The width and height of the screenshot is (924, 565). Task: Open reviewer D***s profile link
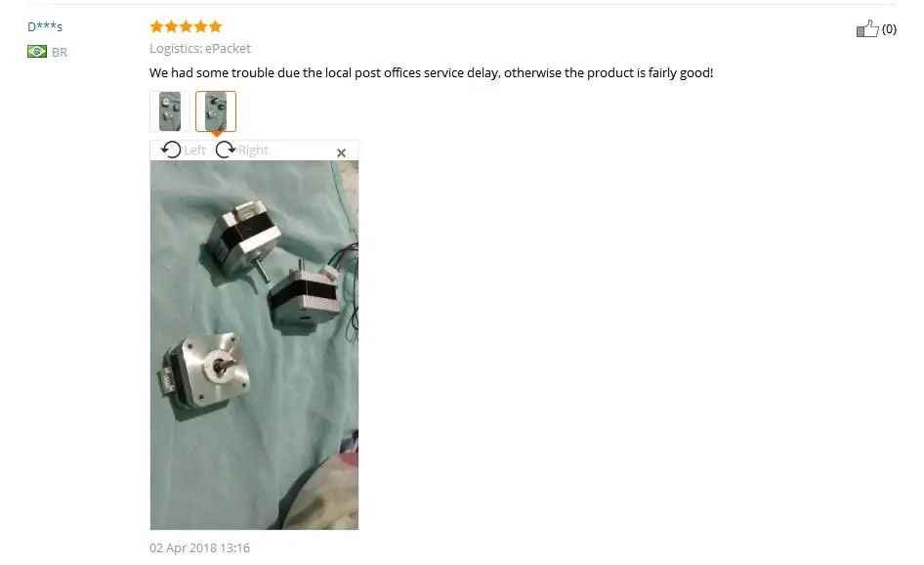45,26
